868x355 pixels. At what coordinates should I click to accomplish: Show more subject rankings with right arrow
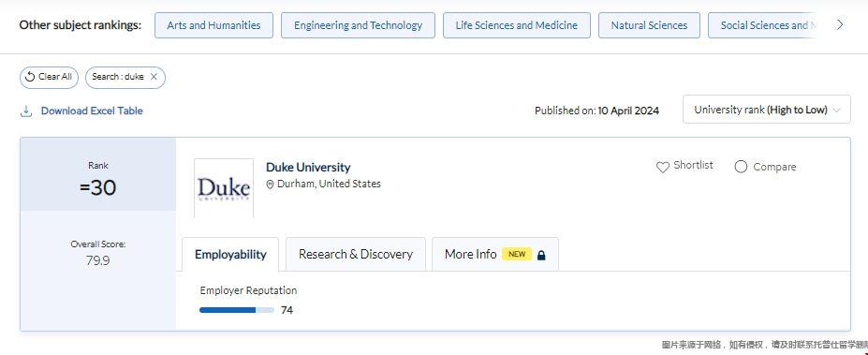[840, 25]
